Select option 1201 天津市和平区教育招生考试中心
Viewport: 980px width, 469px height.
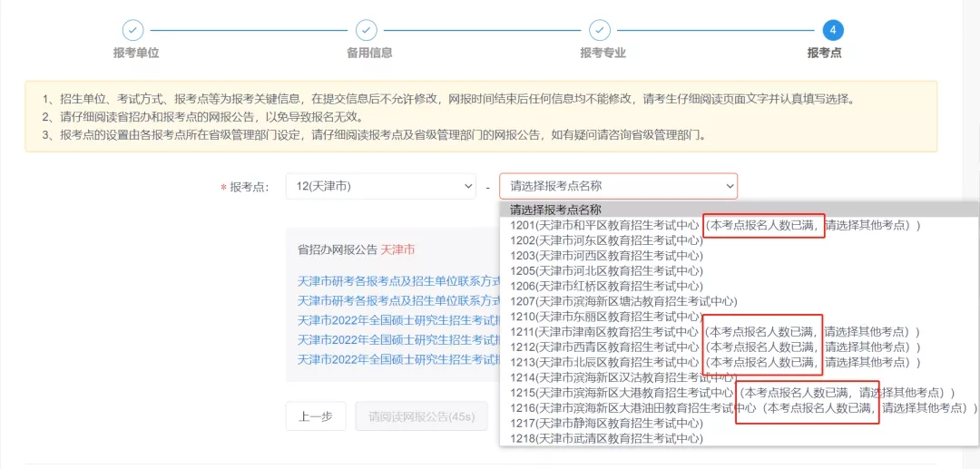click(740, 225)
